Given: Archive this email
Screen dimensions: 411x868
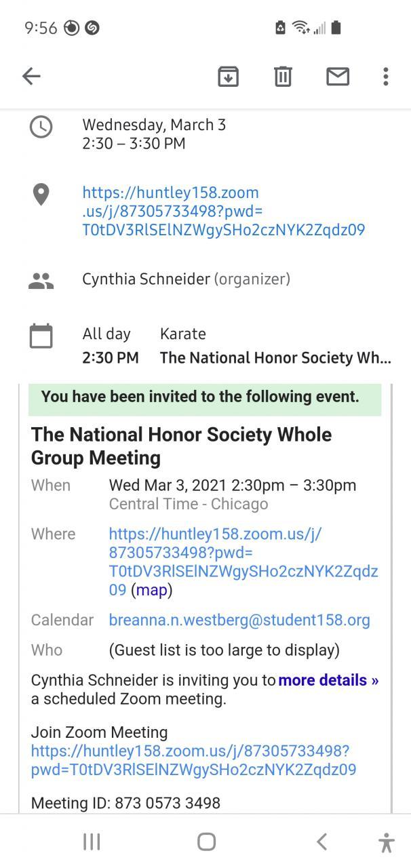Looking at the screenshot, I should click(228, 77).
